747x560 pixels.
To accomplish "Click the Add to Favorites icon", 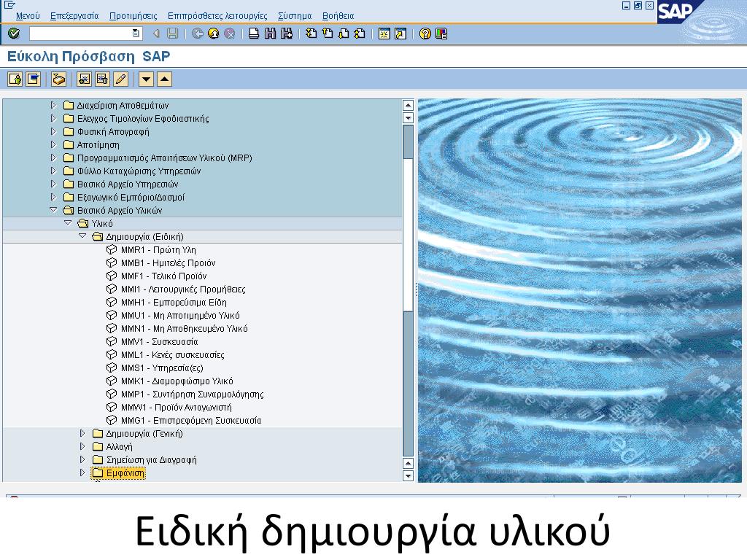I will coord(85,79).
